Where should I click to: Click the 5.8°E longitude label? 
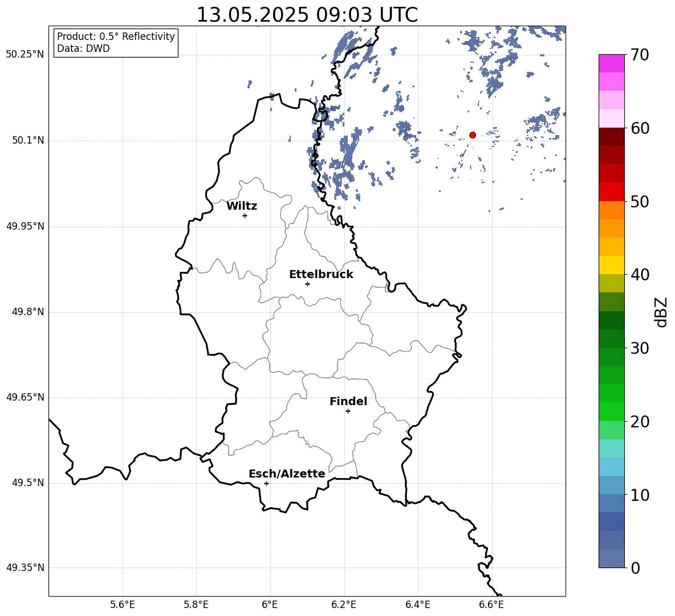(196, 605)
